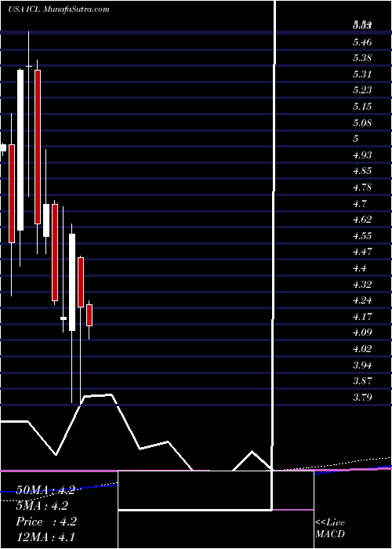Viewport: 392px width, 549px height.
Task: Click the 4.62 price axis label
Action: click(362, 220)
